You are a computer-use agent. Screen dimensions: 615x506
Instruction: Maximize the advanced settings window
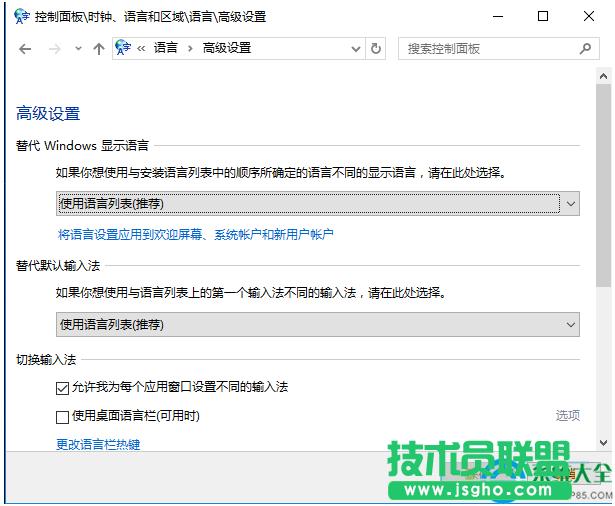pyautogui.click(x=543, y=16)
